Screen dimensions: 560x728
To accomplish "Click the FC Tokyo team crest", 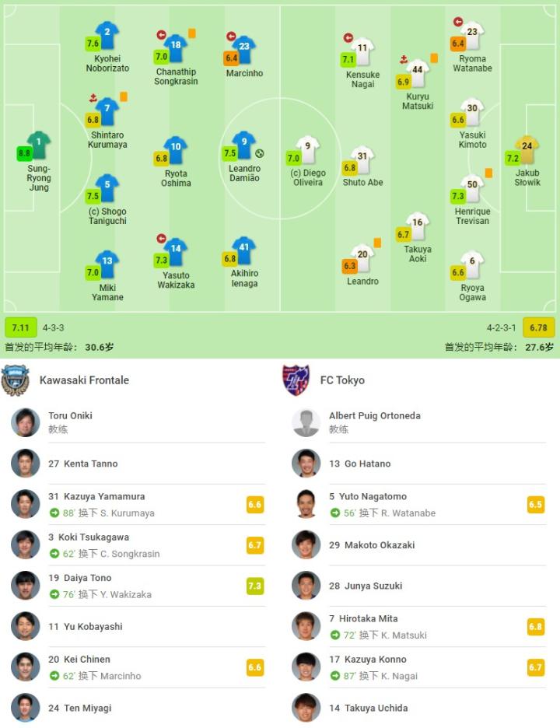I will point(296,380).
